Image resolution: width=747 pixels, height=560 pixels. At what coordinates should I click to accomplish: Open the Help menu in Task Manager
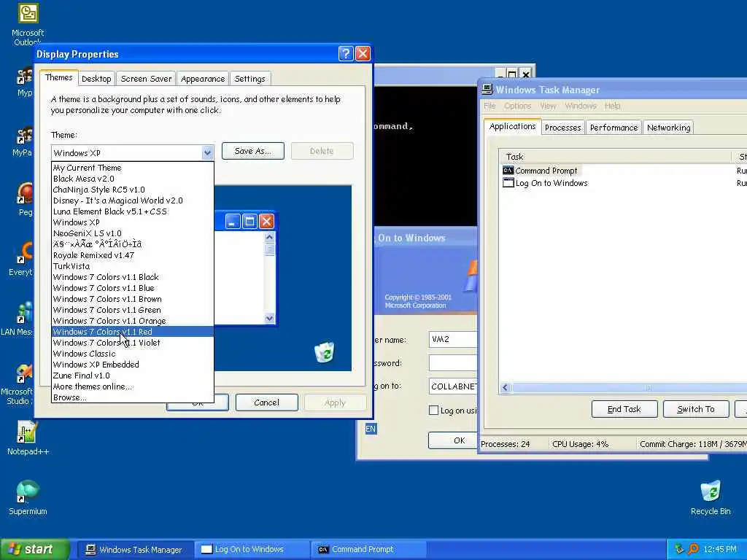click(612, 106)
